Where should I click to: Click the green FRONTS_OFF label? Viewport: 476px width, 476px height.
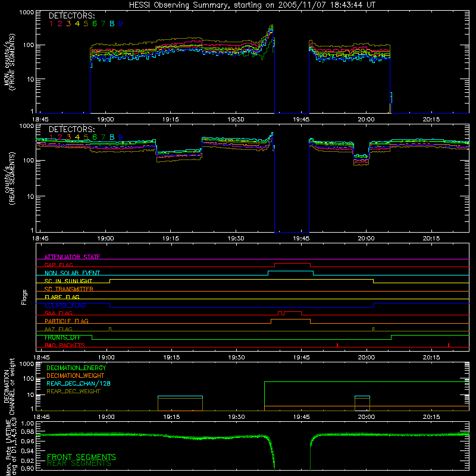coord(62,337)
